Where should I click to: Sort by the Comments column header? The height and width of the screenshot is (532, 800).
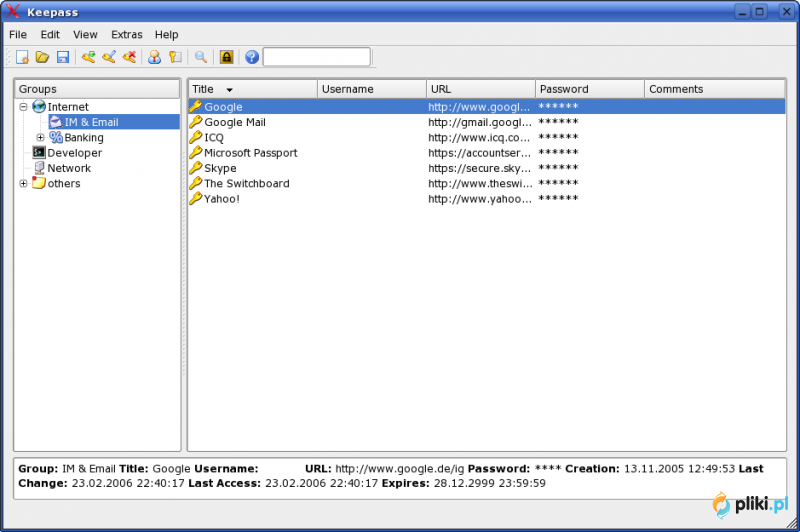[714, 89]
